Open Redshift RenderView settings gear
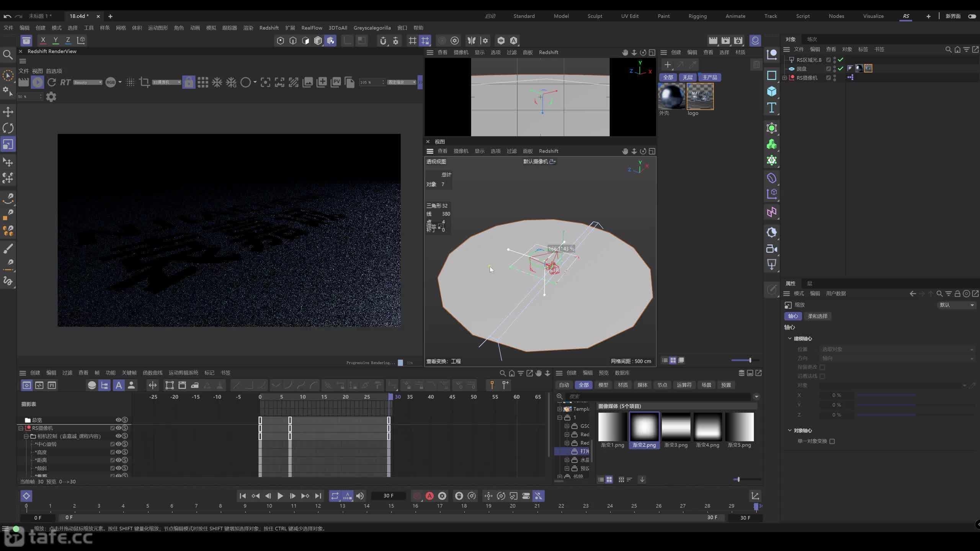This screenshot has height=551, width=980. 51,97
